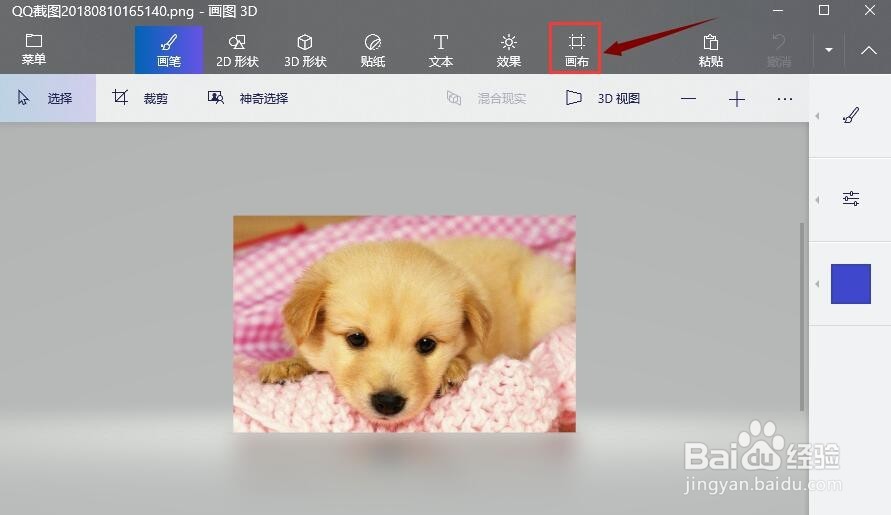
Task: Select the 画笔 brushes tab
Action: click(x=169, y=50)
